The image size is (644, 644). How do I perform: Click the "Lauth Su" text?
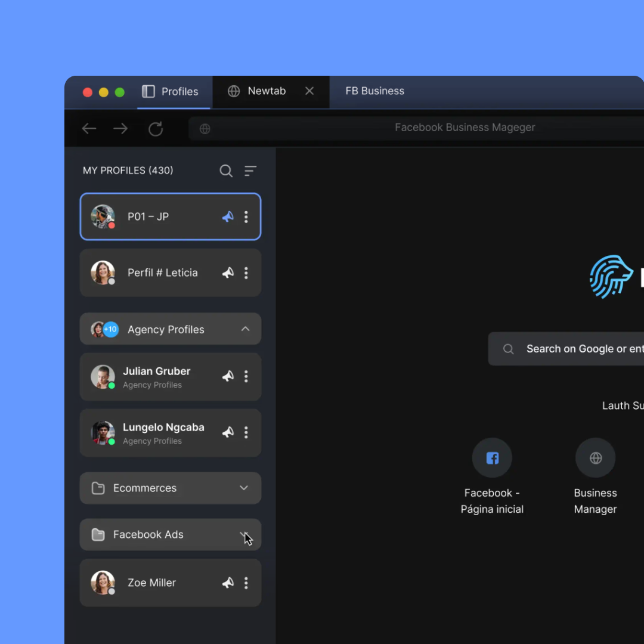click(x=623, y=405)
